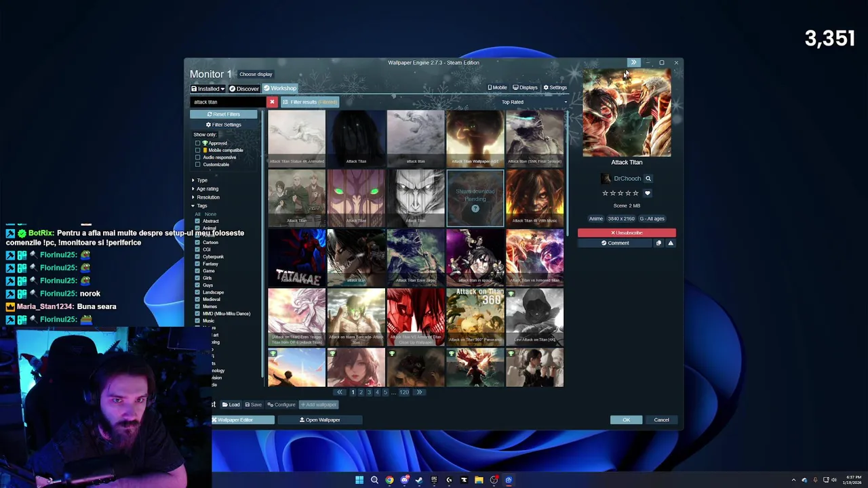Toggle the Filter results panel
The height and width of the screenshot is (488, 868).
[310, 102]
